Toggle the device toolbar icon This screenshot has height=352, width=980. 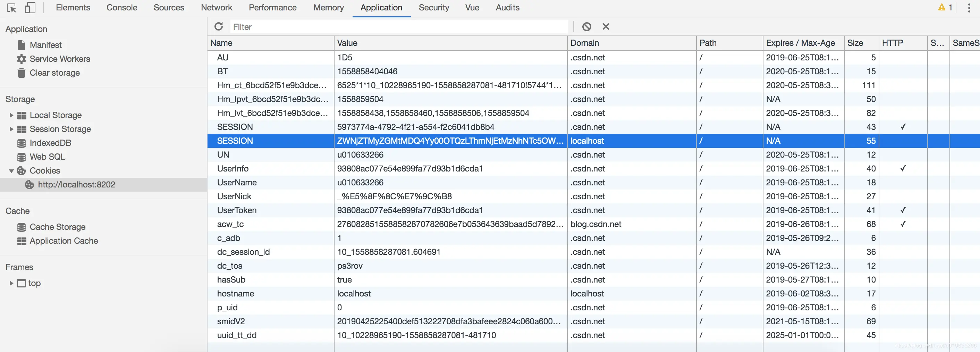coord(30,8)
